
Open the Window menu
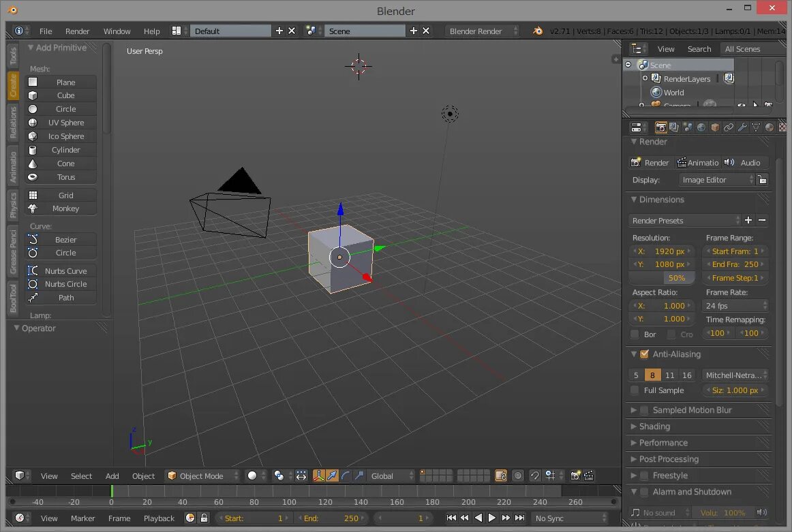117,31
